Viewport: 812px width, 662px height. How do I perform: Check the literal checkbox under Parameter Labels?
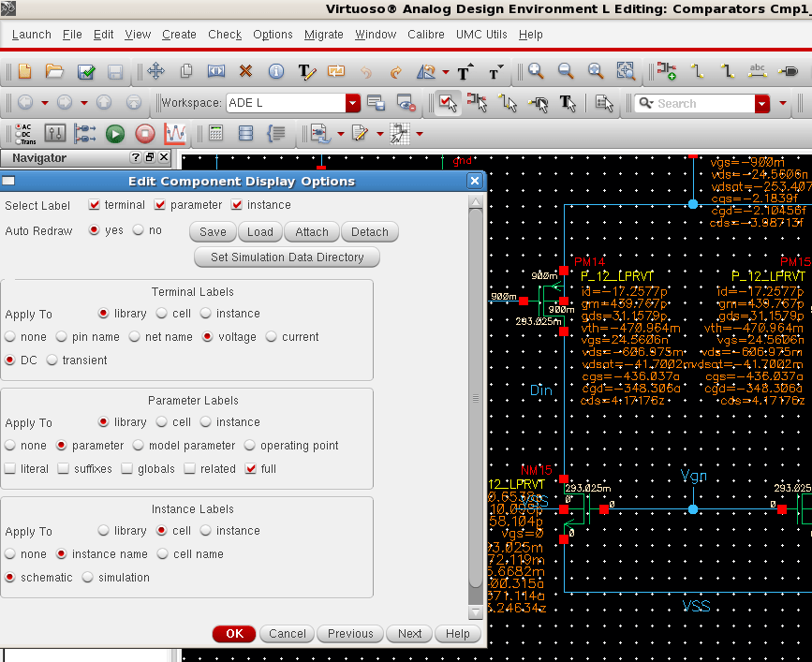coord(11,469)
